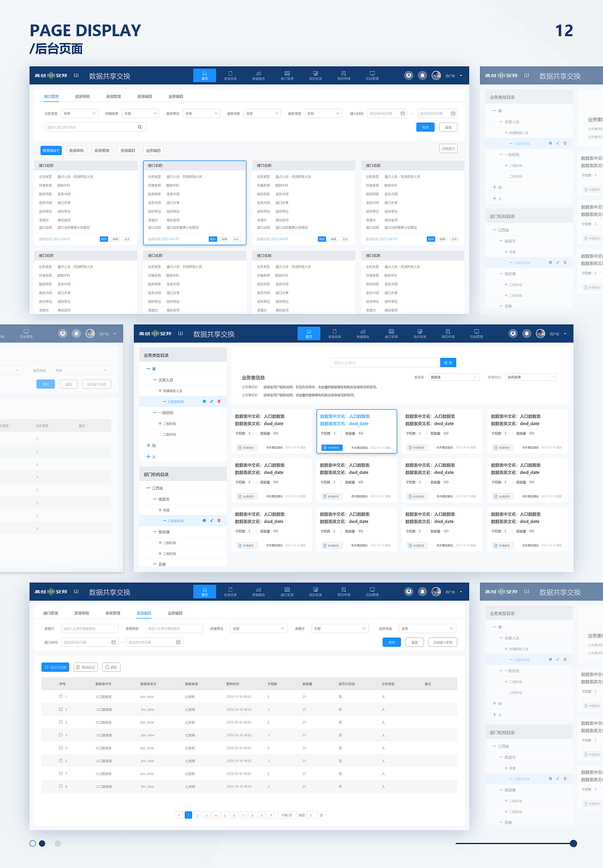Tick checkbox for table row 5
The height and width of the screenshot is (868, 603).
point(61,748)
